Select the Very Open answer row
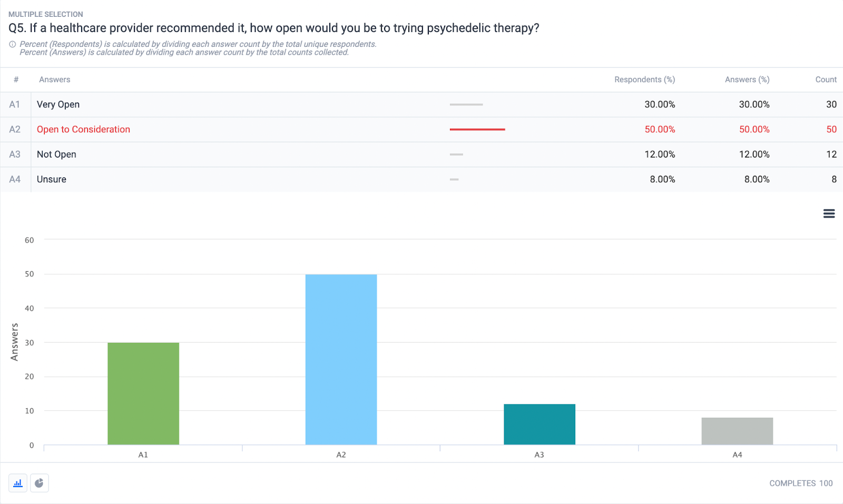Image resolution: width=843 pixels, height=504 pixels. (x=58, y=104)
